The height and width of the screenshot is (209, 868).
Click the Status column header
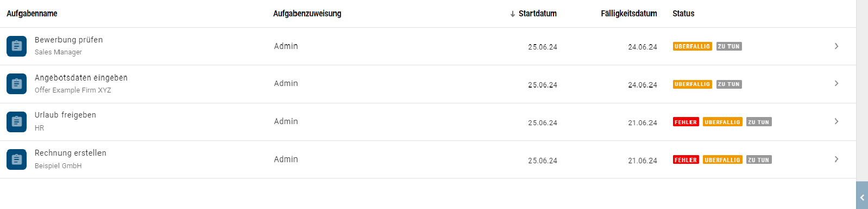[683, 14]
